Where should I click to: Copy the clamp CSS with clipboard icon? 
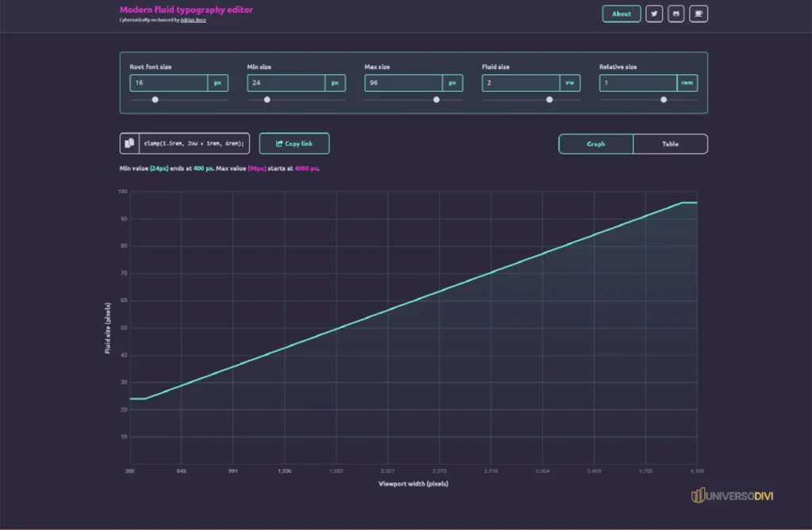pos(129,143)
